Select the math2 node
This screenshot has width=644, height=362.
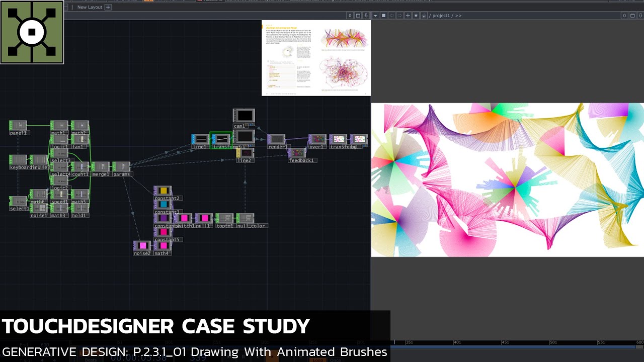(80, 126)
